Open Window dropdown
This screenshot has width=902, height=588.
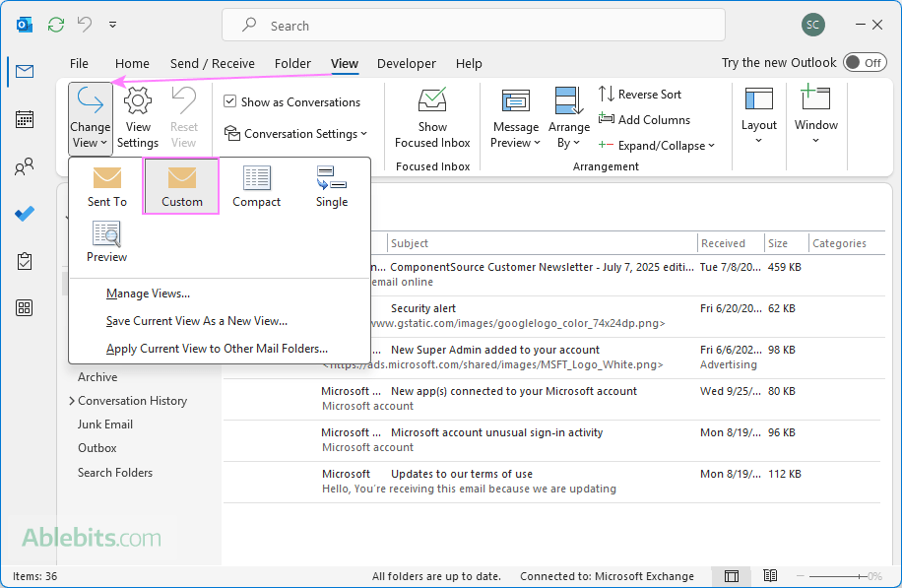point(815,115)
